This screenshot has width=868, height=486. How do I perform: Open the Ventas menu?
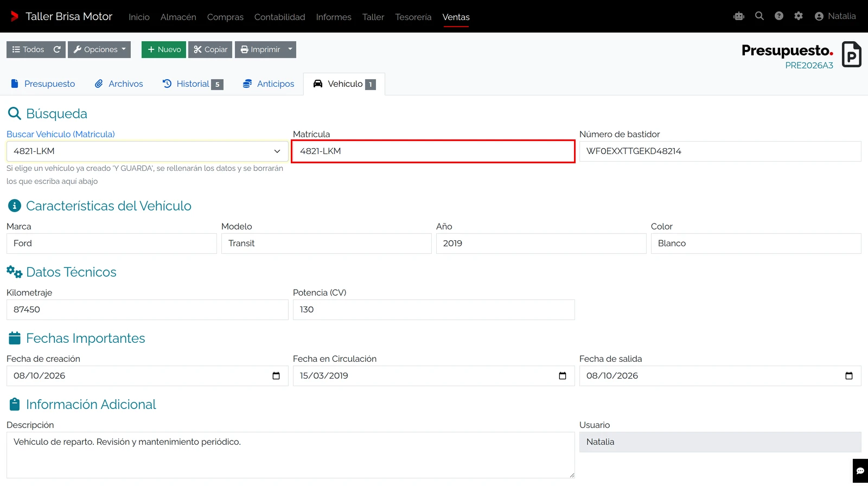click(x=456, y=17)
